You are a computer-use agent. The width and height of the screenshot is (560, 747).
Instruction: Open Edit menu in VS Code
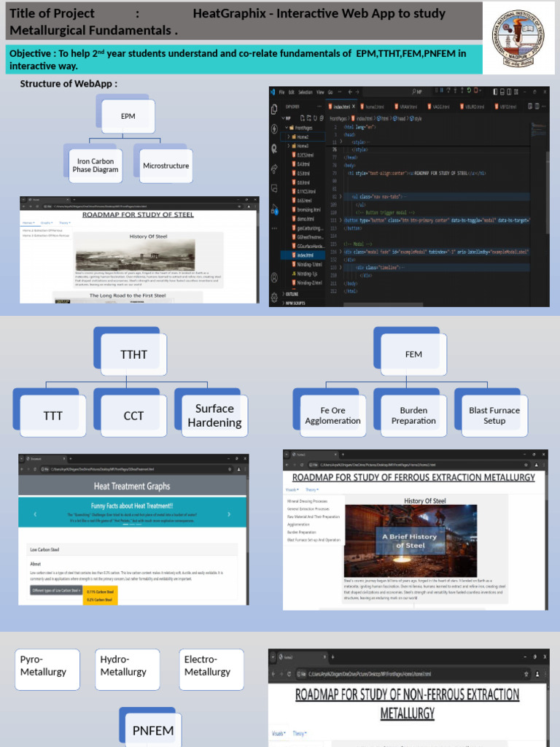pyautogui.click(x=291, y=92)
